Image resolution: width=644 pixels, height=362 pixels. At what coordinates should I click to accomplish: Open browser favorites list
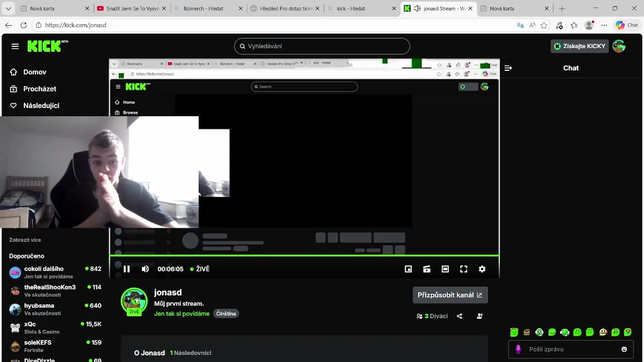574,25
